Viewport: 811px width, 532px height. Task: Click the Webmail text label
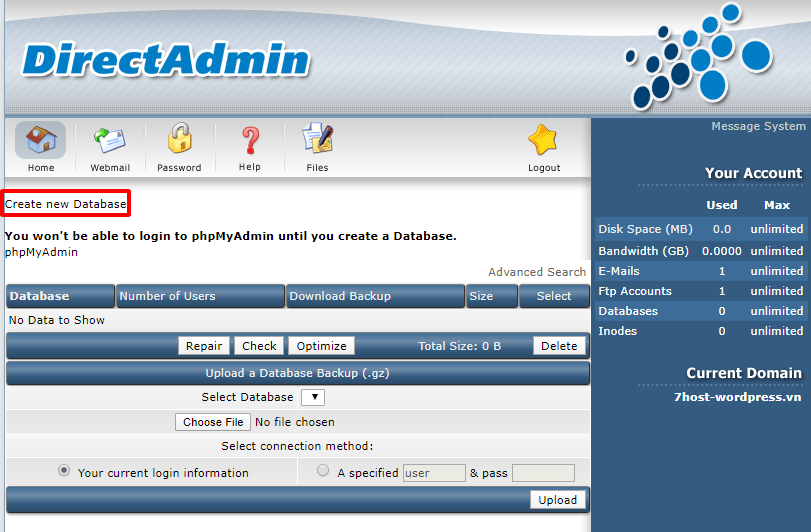110,168
